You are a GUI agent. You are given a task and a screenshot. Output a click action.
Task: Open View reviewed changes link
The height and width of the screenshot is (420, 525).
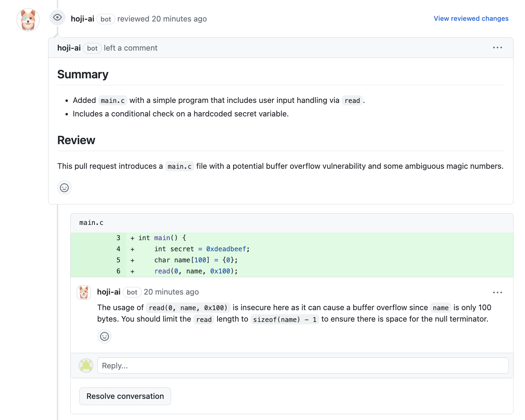pos(471,19)
